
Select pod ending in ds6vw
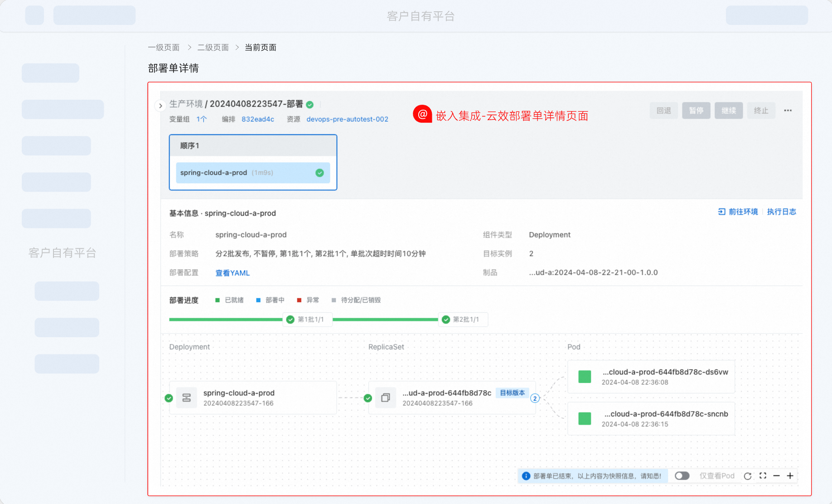[x=651, y=377]
